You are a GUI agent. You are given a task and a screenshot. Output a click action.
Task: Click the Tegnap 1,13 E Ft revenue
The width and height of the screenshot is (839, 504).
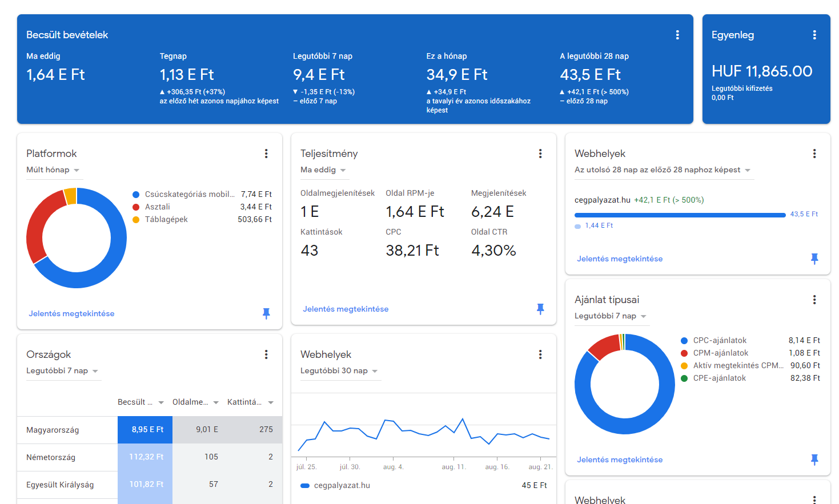187,75
